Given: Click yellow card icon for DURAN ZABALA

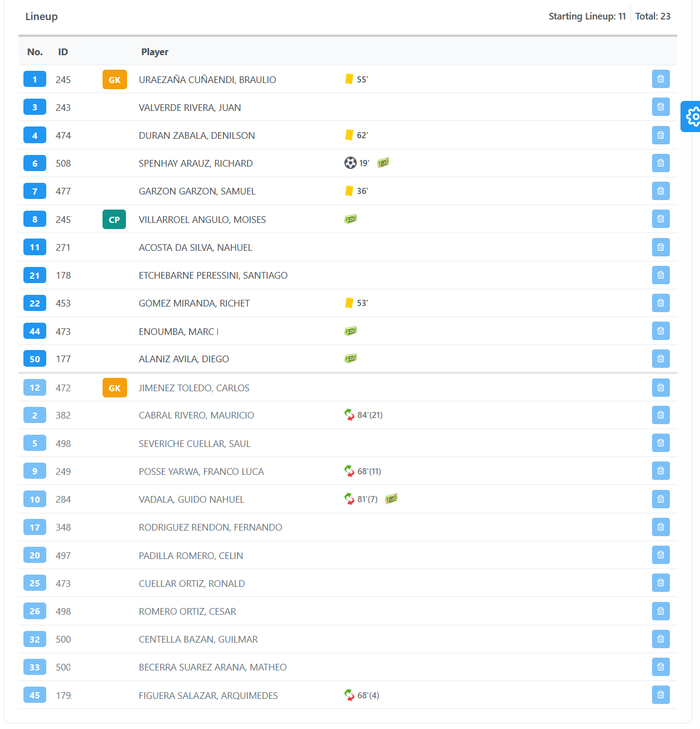Looking at the screenshot, I should point(349,135).
